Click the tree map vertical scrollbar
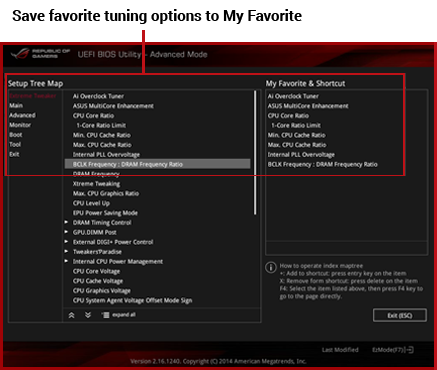 pos(256,153)
